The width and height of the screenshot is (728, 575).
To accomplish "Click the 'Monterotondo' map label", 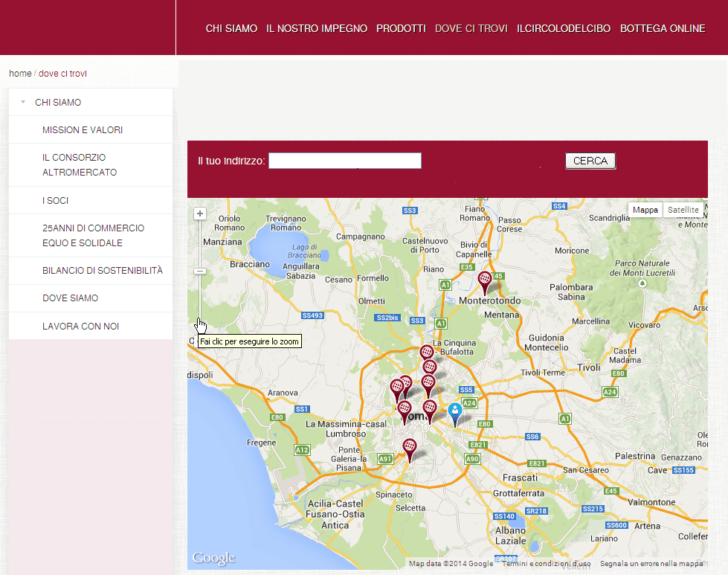I will (490, 301).
